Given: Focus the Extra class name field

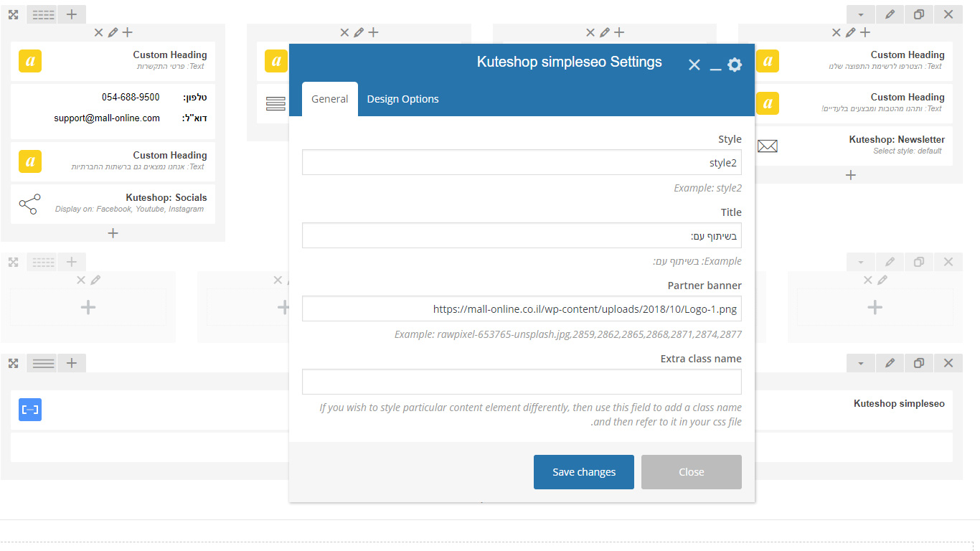Looking at the screenshot, I should [x=522, y=382].
